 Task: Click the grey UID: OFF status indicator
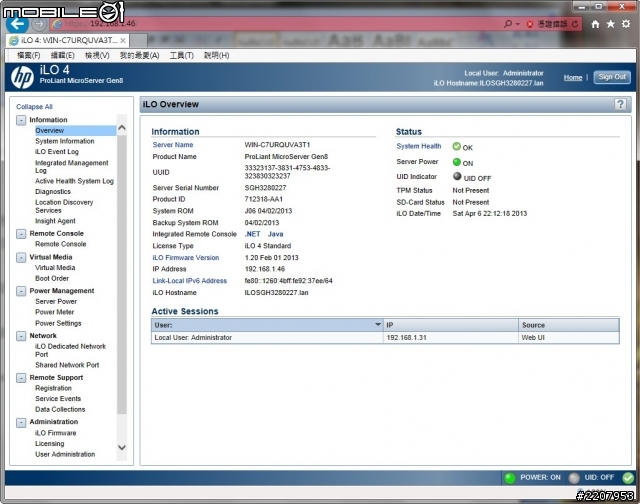point(574,478)
